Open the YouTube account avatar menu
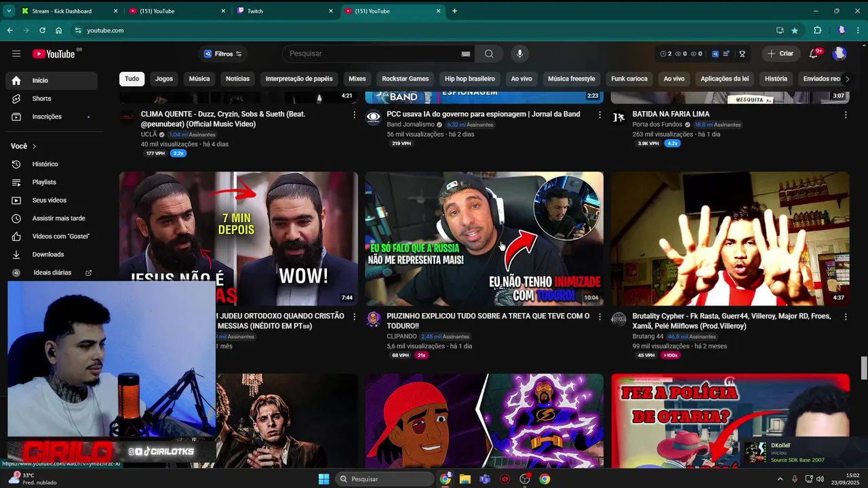The height and width of the screenshot is (488, 868). pos(840,54)
